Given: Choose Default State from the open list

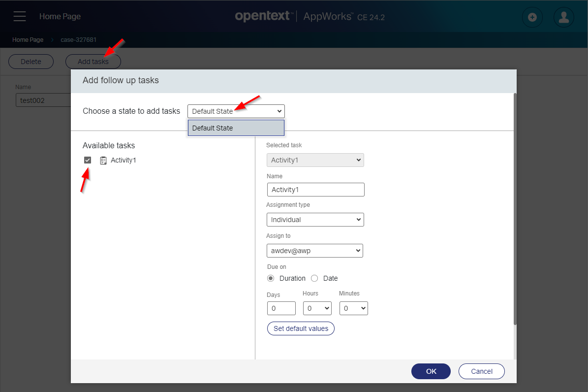Looking at the screenshot, I should (x=236, y=128).
